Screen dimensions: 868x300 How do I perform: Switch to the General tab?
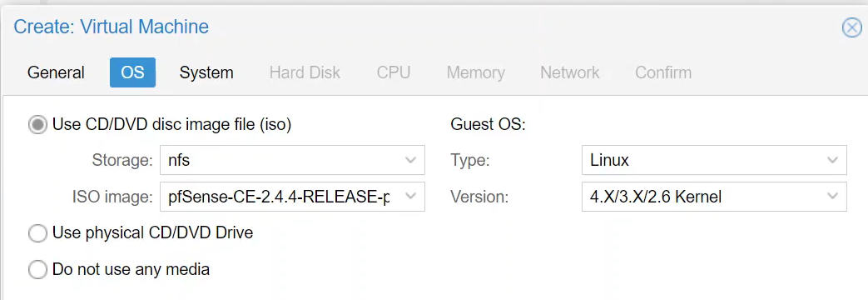click(x=56, y=72)
